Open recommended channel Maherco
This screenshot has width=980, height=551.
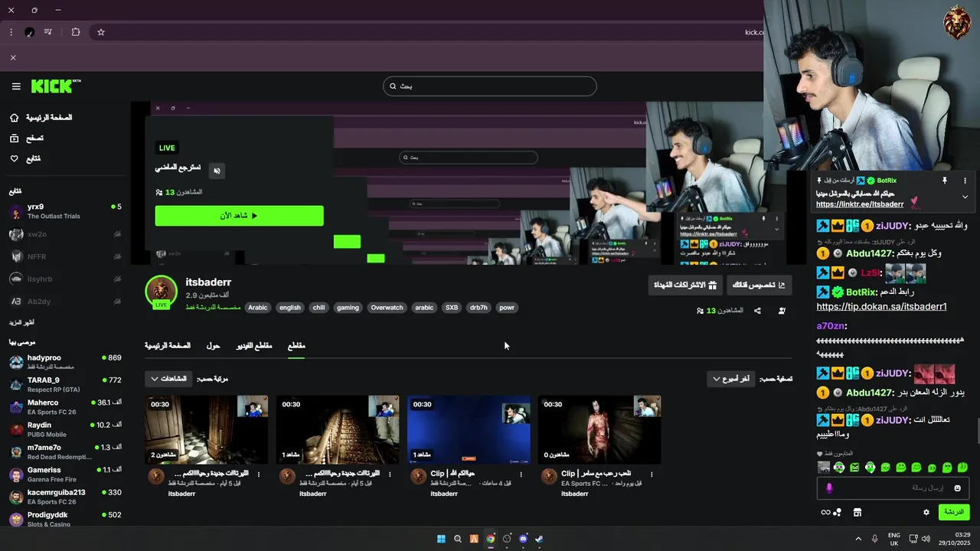pyautogui.click(x=65, y=407)
